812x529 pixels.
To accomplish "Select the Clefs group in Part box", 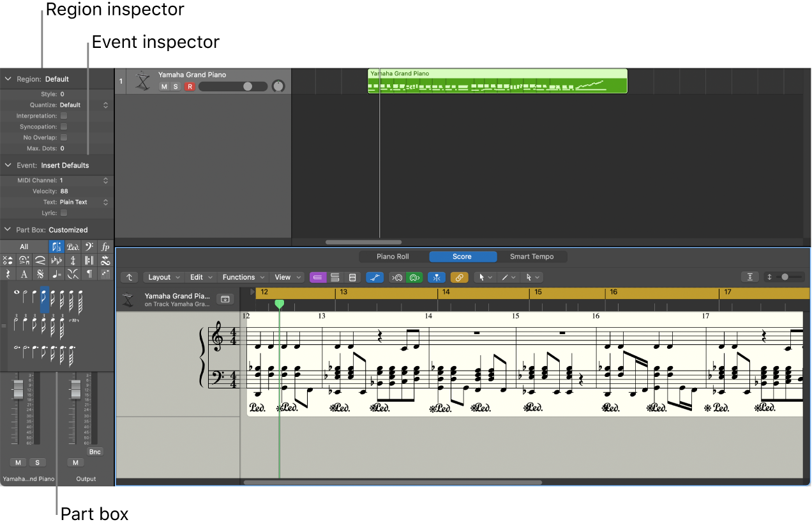I will (x=89, y=247).
